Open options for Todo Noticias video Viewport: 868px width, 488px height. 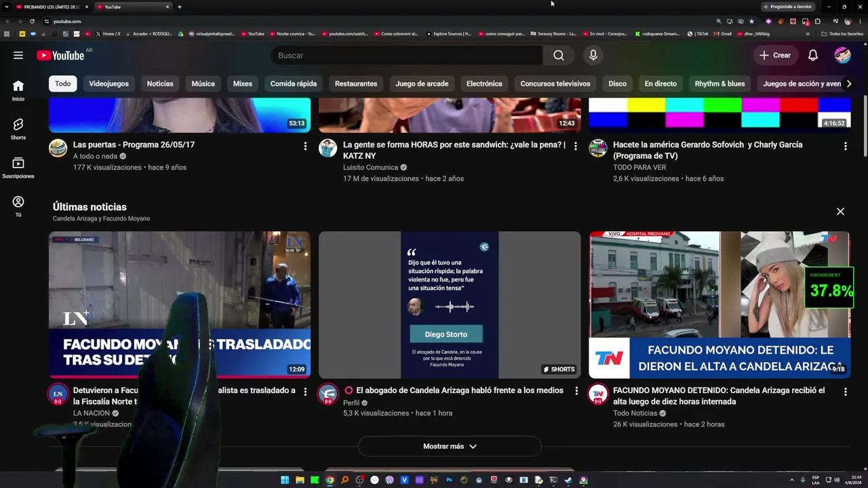pos(846,392)
